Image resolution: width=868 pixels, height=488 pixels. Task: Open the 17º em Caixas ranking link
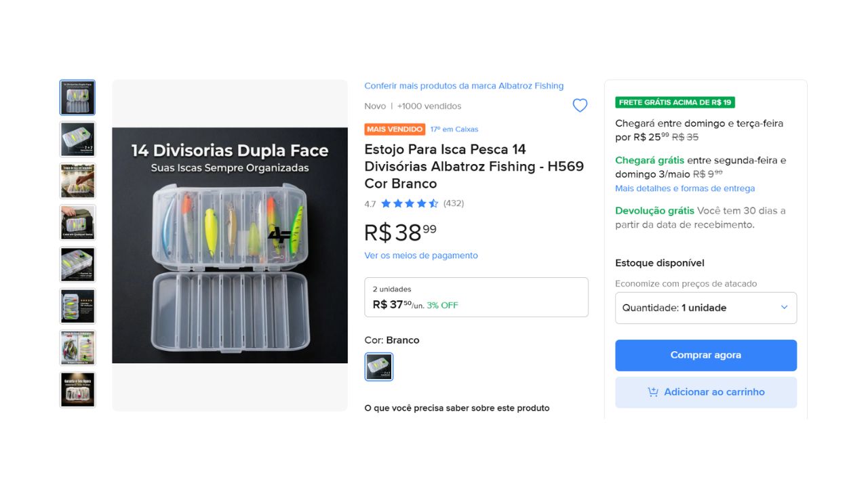click(x=454, y=129)
